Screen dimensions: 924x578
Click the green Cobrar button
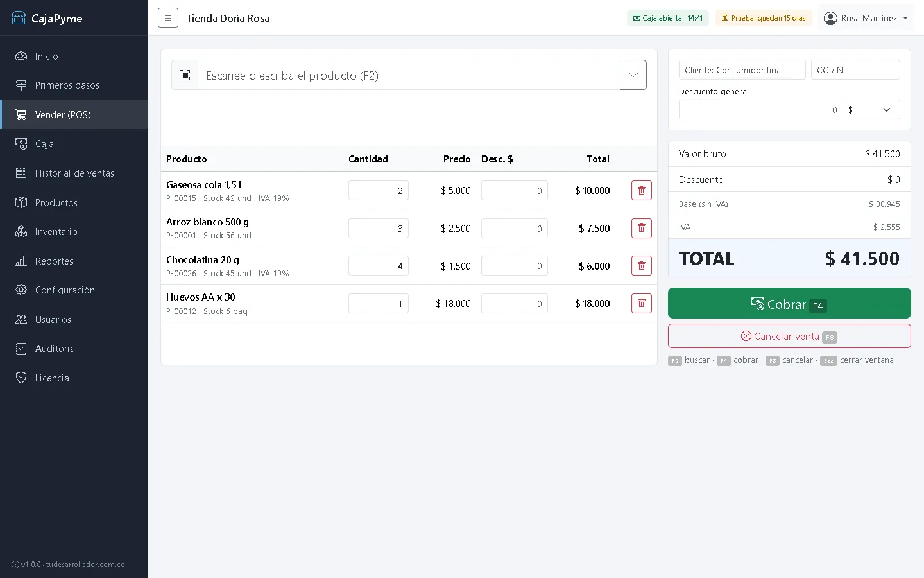[x=789, y=303]
